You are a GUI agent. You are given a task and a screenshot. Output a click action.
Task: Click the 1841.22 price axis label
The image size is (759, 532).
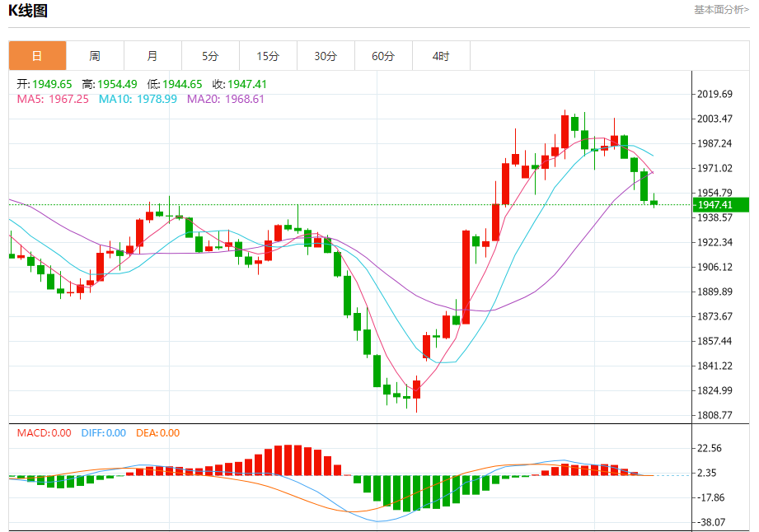(x=714, y=366)
